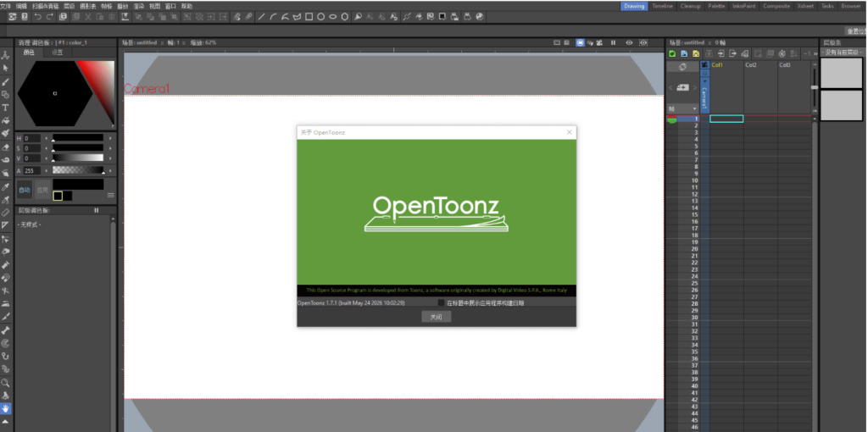Click the green new Toonz raster level icon

pos(672,53)
